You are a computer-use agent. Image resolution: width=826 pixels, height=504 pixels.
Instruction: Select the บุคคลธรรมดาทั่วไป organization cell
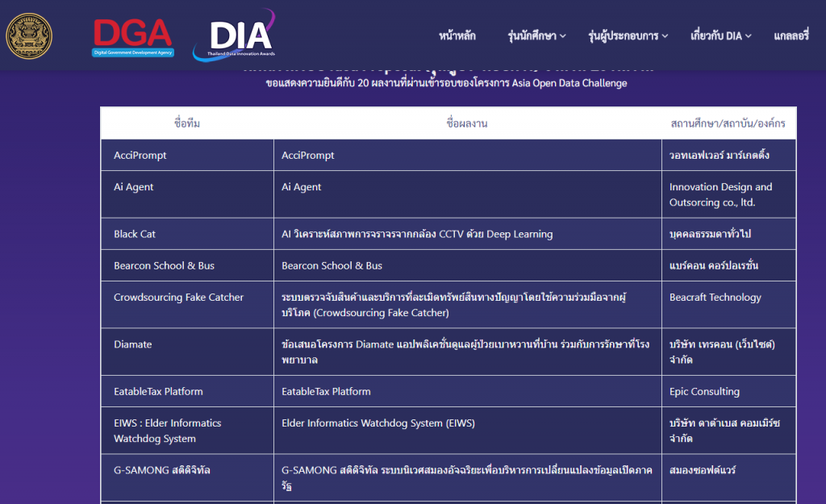[728, 234]
